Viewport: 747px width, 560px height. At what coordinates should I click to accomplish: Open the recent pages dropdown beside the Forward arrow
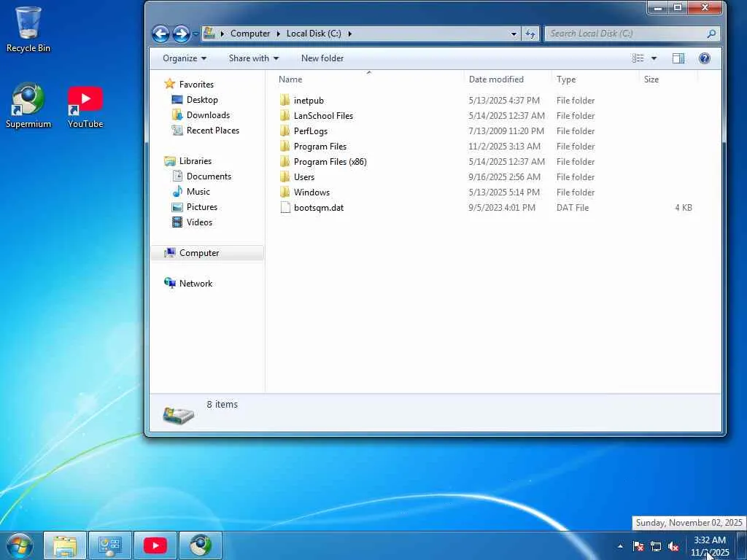tap(196, 34)
